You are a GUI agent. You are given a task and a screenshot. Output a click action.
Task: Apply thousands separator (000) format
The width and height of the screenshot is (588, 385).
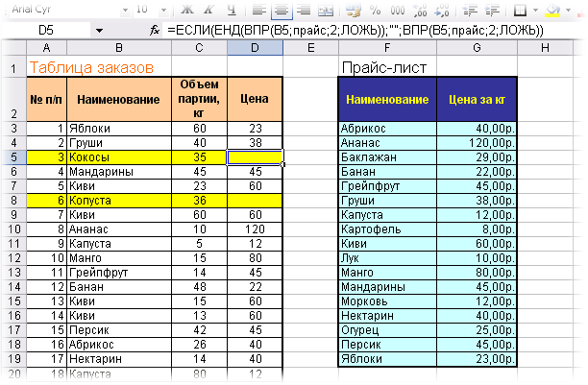[x=398, y=11]
